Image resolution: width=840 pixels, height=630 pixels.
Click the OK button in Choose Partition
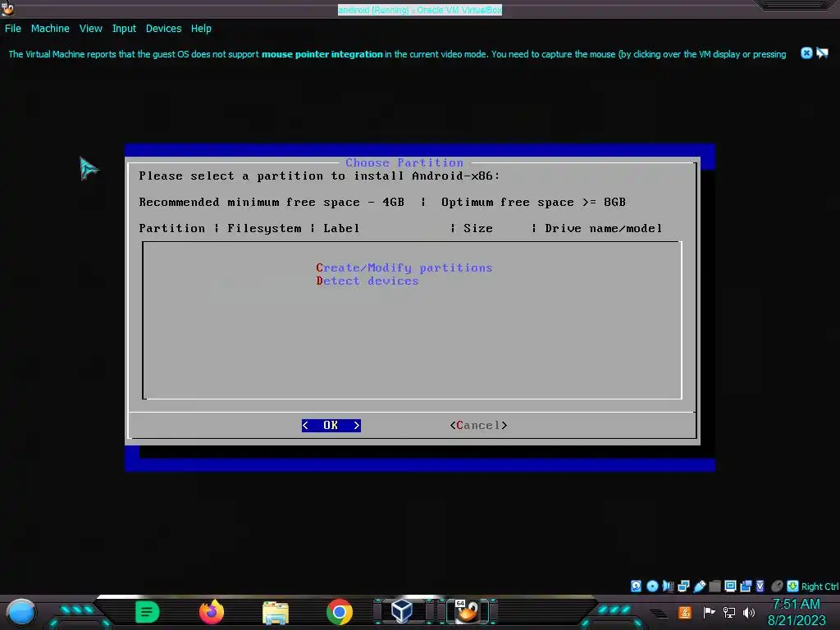click(331, 426)
